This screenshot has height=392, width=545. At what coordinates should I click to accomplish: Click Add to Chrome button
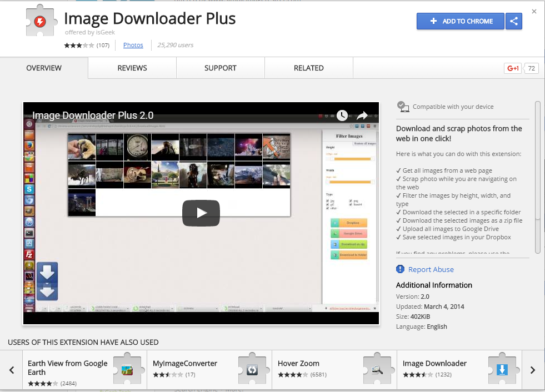point(461,21)
